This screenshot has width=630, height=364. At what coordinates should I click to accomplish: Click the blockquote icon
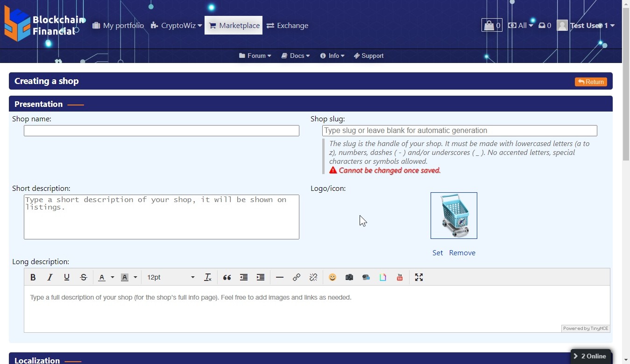227,277
